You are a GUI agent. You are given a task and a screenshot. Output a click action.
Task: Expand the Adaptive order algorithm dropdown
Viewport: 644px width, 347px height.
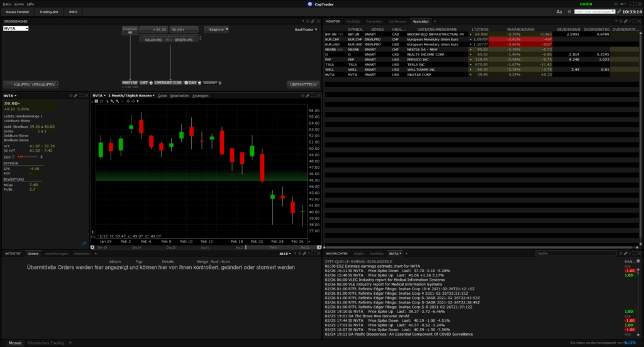tap(216, 29)
